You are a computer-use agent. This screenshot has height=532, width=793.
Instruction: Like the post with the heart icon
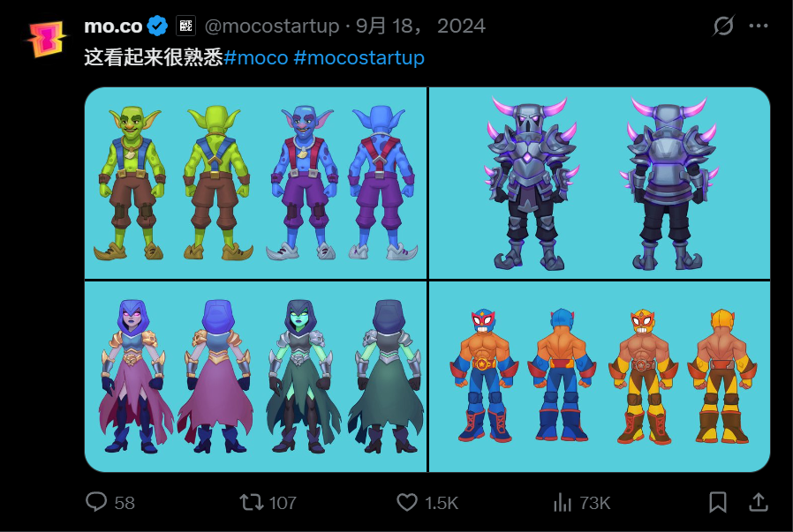(407, 502)
